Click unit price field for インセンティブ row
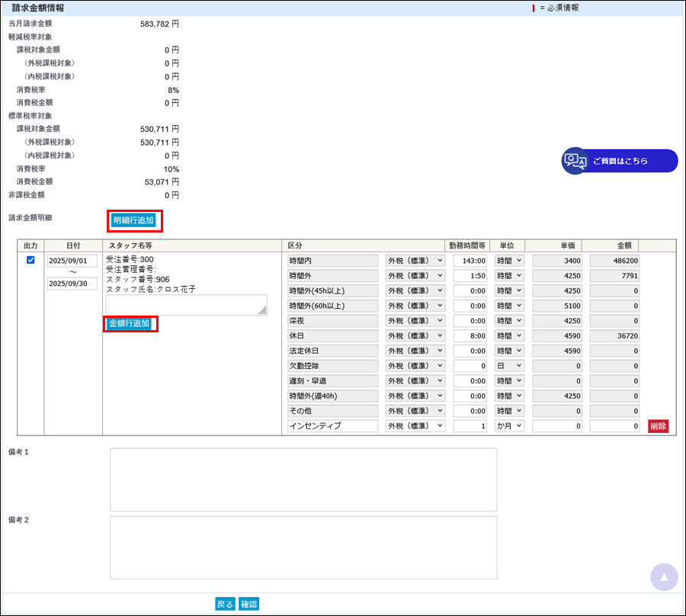The image size is (686, 616). pyautogui.click(x=557, y=425)
